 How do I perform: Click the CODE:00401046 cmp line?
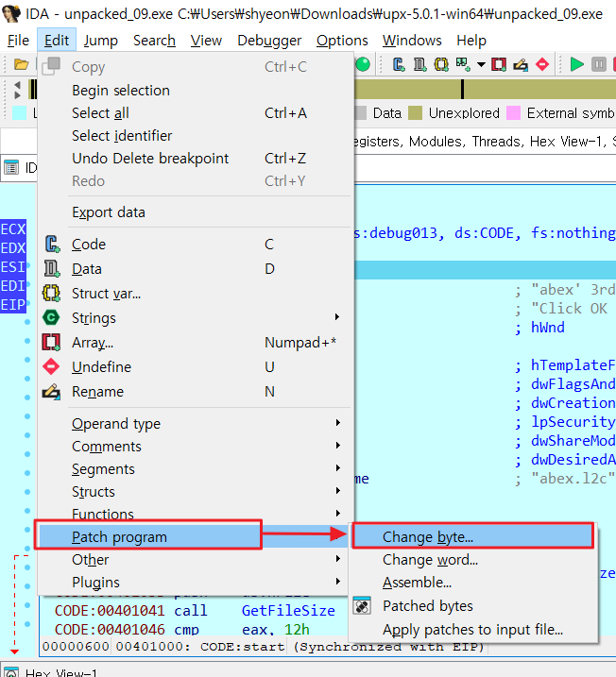coord(181,630)
